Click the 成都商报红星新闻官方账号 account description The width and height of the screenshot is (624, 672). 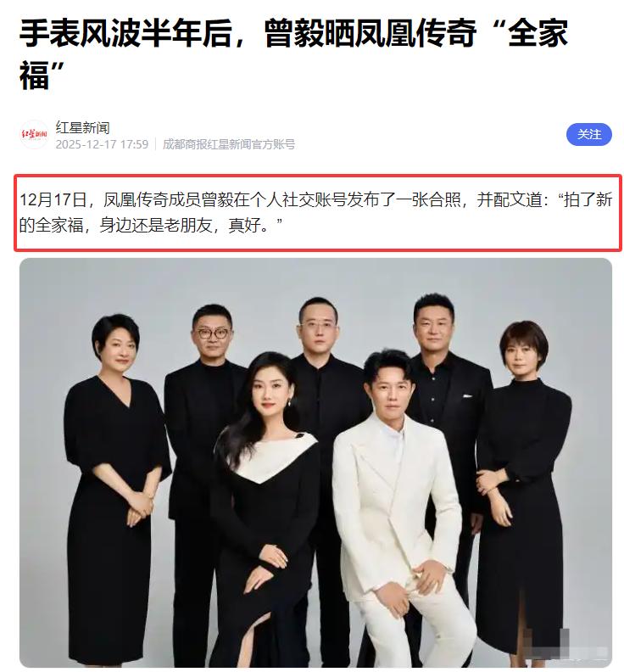(229, 144)
